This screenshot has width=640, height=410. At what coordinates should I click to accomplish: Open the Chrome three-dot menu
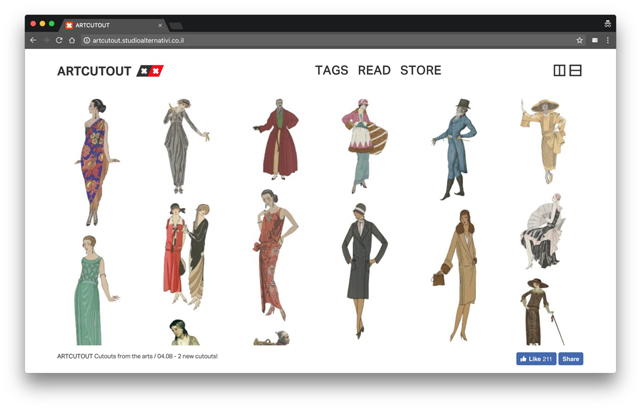(x=607, y=41)
